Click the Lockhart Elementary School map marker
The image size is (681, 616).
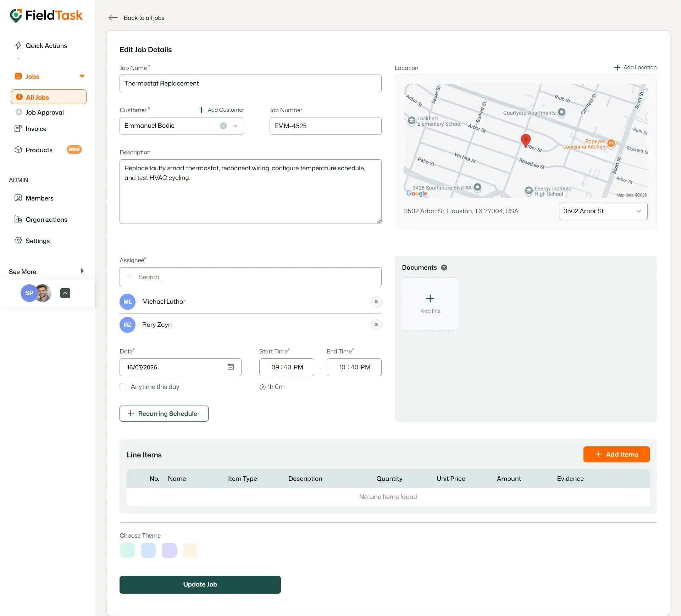coord(411,121)
